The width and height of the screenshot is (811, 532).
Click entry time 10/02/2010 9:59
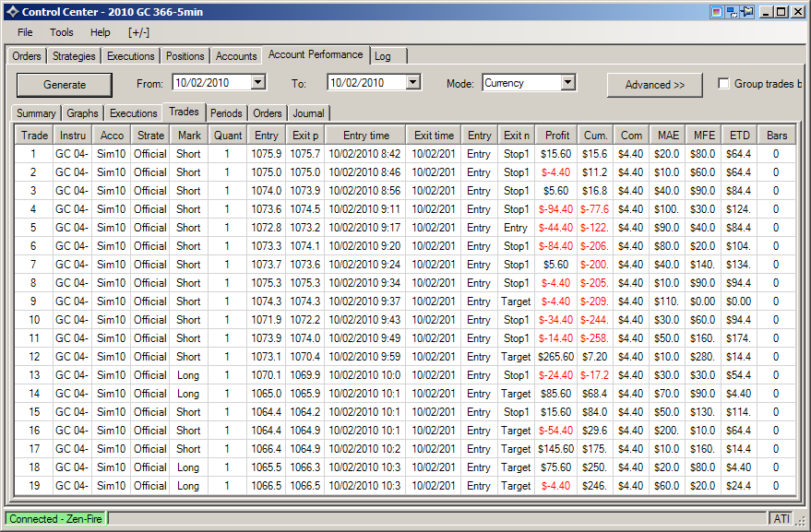click(x=364, y=356)
